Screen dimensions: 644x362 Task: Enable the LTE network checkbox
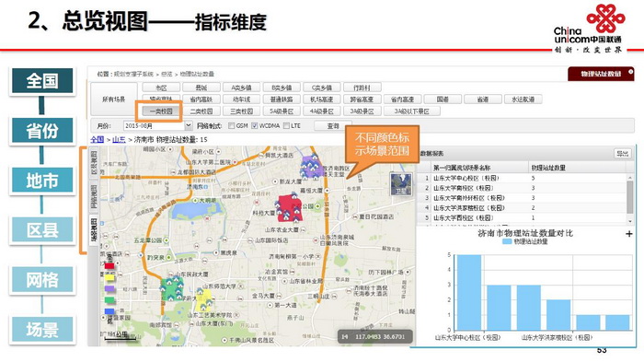pyautogui.click(x=286, y=125)
